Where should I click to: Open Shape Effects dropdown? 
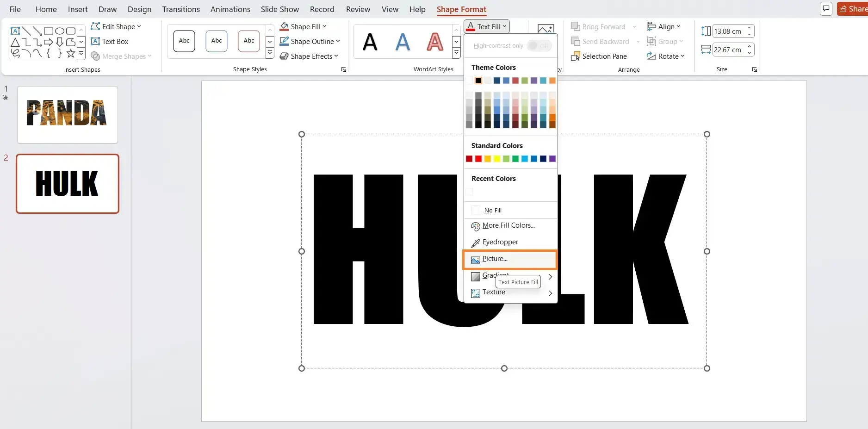(309, 56)
